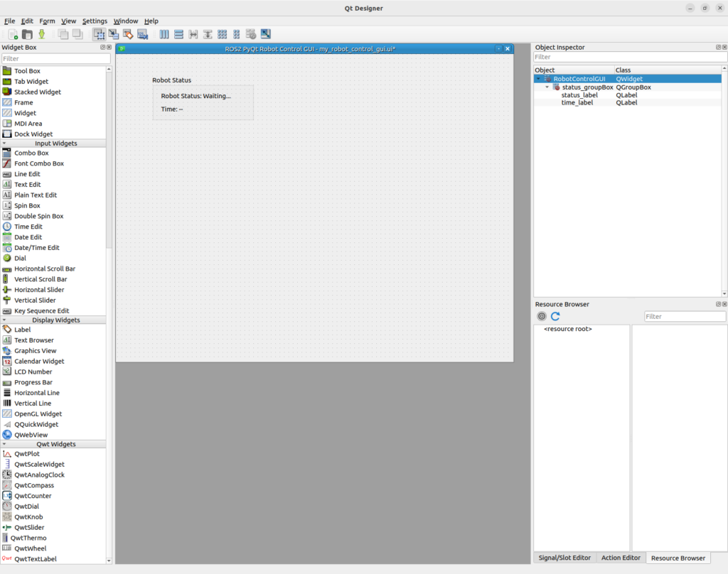The height and width of the screenshot is (574, 728).
Task: Select the 'Time: --' label on form
Action: pos(172,109)
